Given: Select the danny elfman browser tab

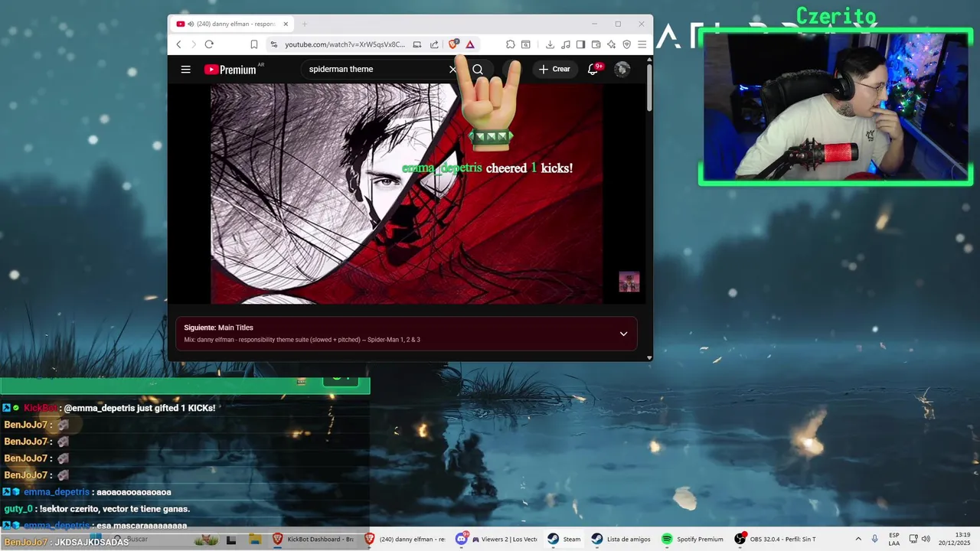Looking at the screenshot, I should 234,24.
